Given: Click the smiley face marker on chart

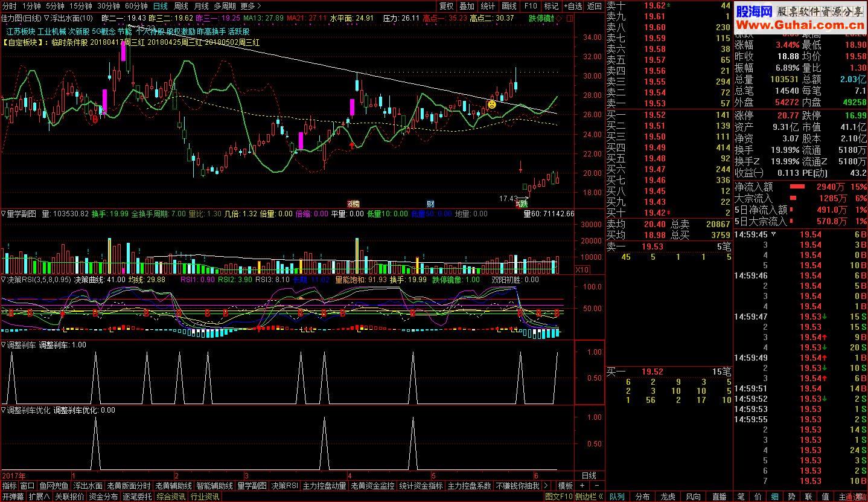Looking at the screenshot, I should tap(492, 105).
